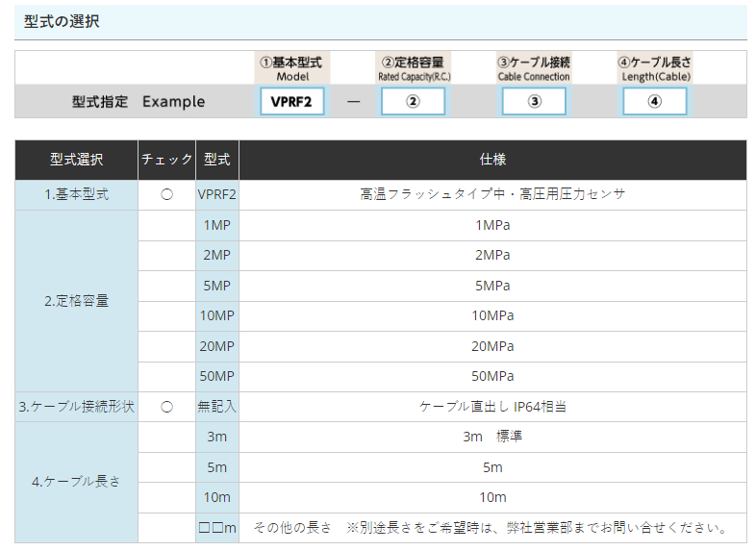Click the VPRF2 box in the Example row
The height and width of the screenshot is (551, 756).
(x=291, y=101)
